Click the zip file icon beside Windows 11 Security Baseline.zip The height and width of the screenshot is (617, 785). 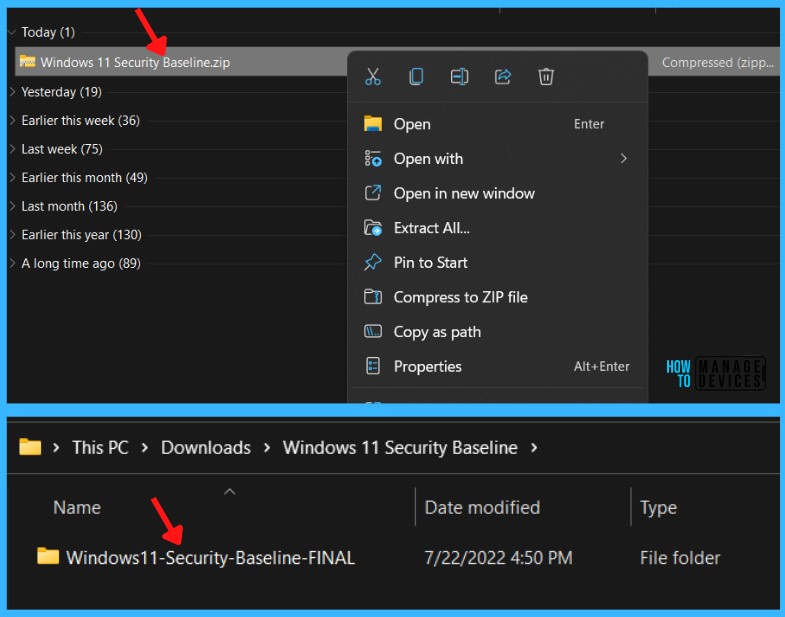27,62
